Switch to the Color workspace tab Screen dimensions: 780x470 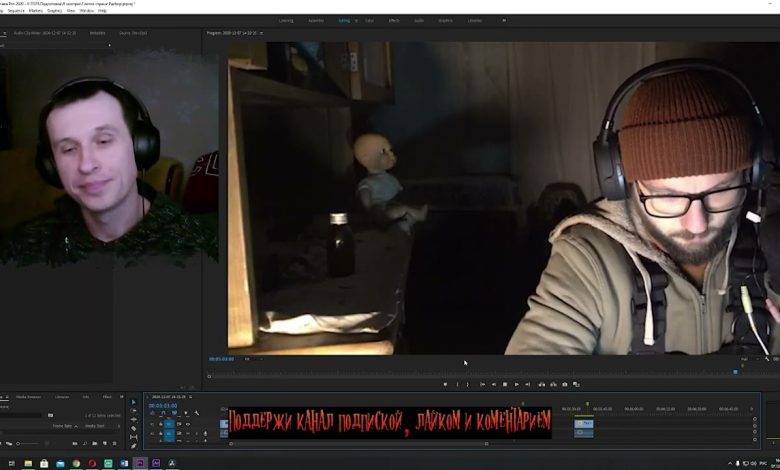(369, 20)
